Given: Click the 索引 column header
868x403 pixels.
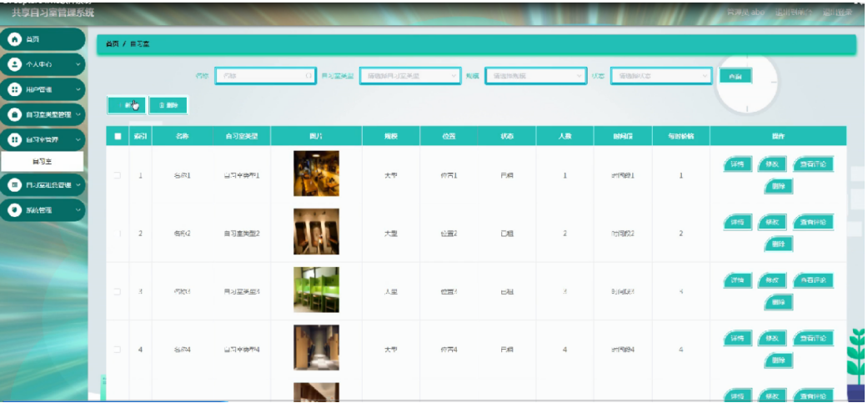Looking at the screenshot, I should (141, 136).
